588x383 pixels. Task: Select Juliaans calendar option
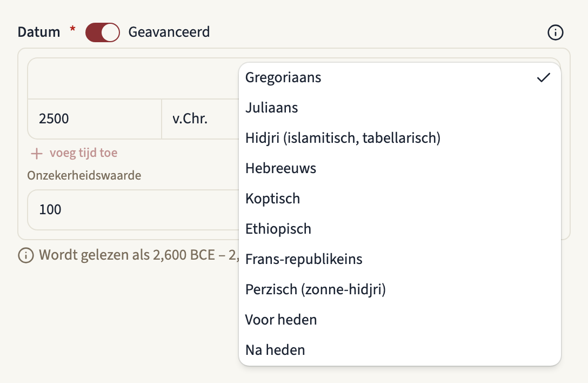tap(400, 108)
